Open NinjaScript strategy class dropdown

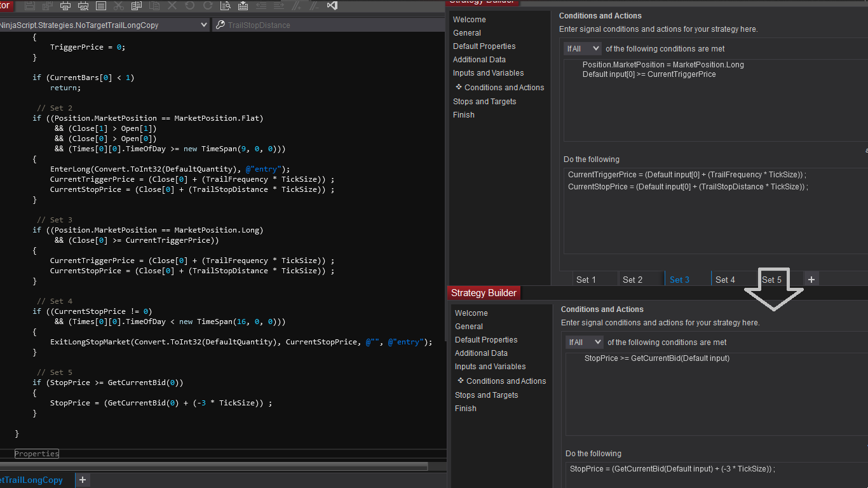pyautogui.click(x=203, y=25)
